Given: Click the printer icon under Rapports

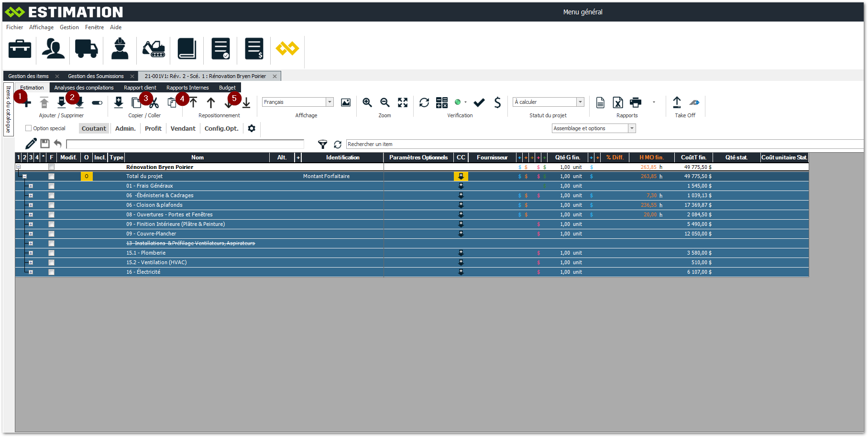Looking at the screenshot, I should (x=635, y=102).
